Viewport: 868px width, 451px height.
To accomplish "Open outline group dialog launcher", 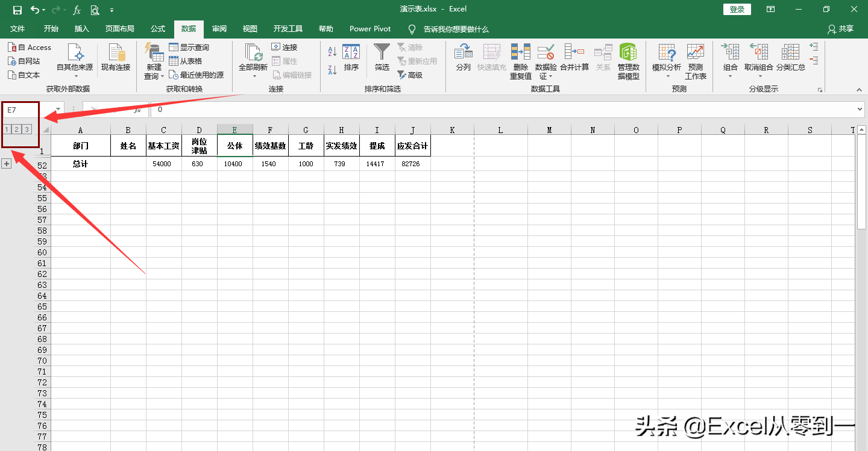I will pos(820,90).
